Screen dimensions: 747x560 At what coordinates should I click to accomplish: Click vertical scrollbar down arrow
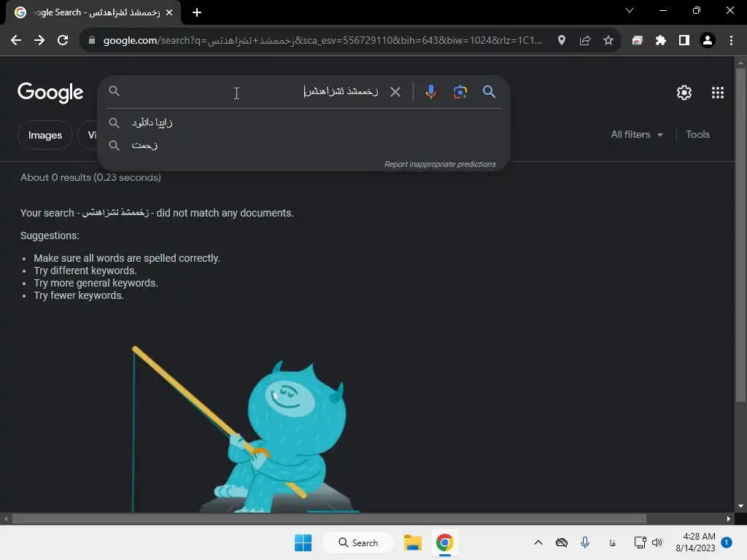(x=740, y=506)
